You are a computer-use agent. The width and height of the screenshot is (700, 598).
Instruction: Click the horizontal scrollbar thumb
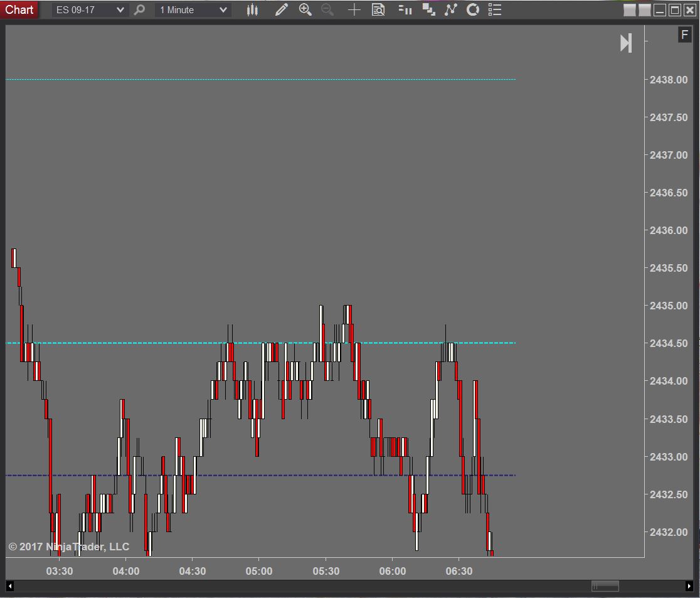[x=605, y=586]
